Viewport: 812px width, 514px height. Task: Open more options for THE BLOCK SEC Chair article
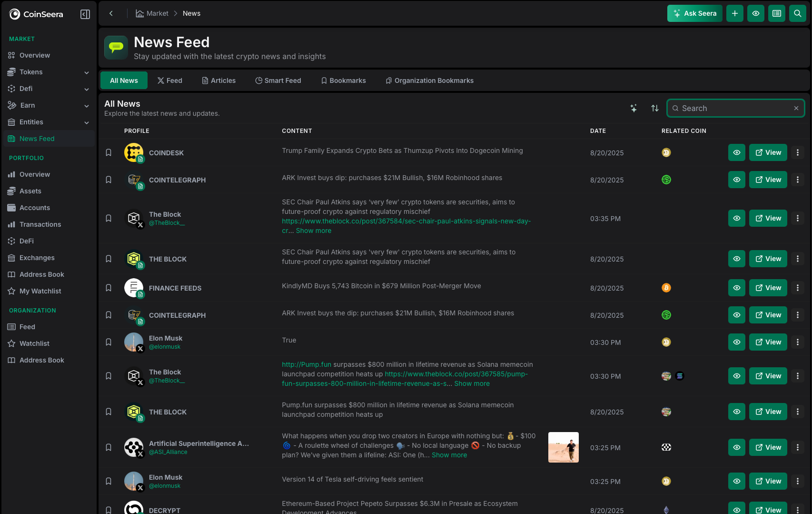pos(798,259)
